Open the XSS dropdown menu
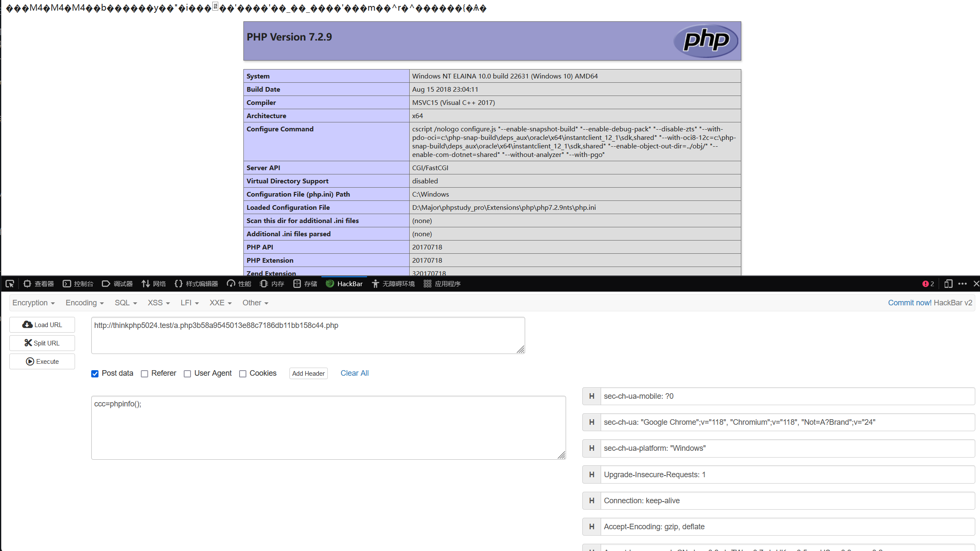 [x=159, y=303]
